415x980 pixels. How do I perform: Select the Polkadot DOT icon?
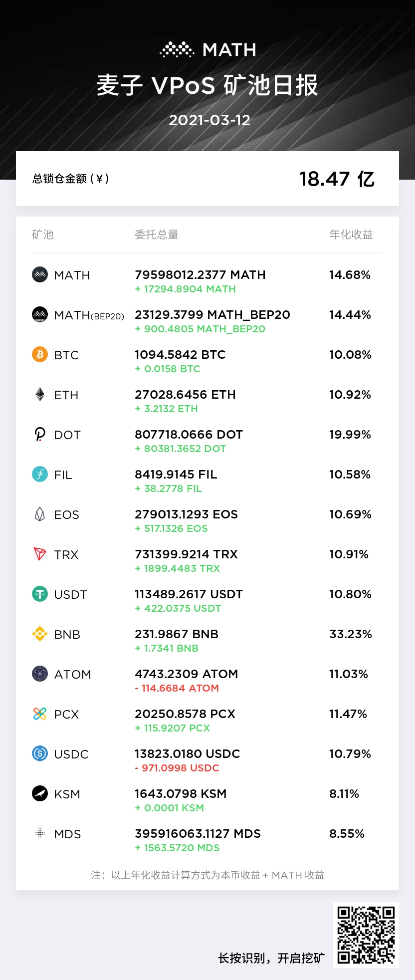tap(40, 434)
